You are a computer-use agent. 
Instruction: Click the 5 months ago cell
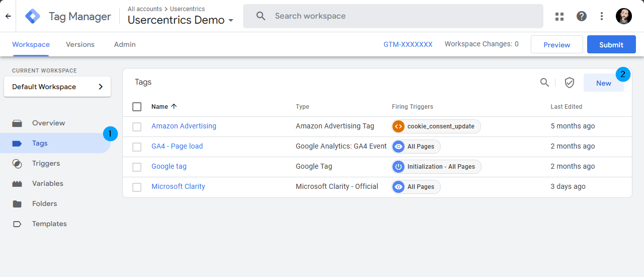tap(573, 126)
